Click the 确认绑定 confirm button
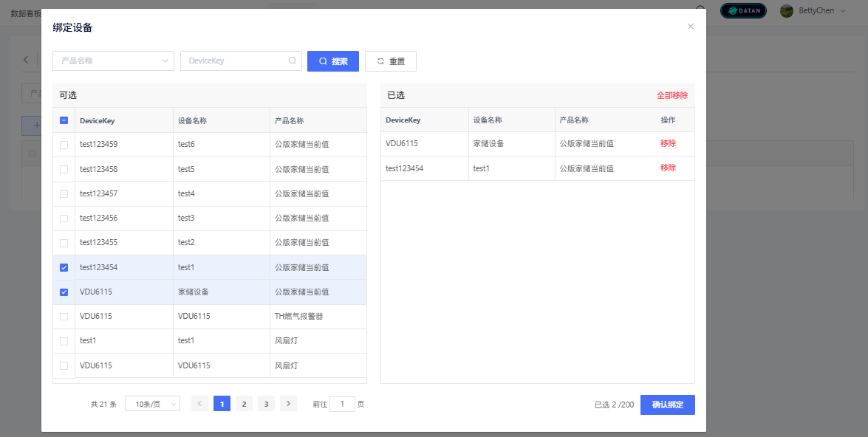This screenshot has height=437, width=868. click(667, 405)
